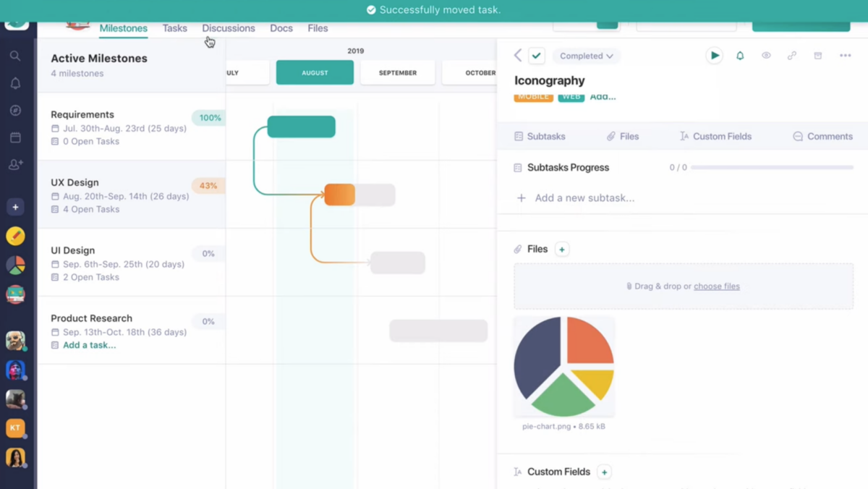Select the sidebar notifications bell icon

15,83
